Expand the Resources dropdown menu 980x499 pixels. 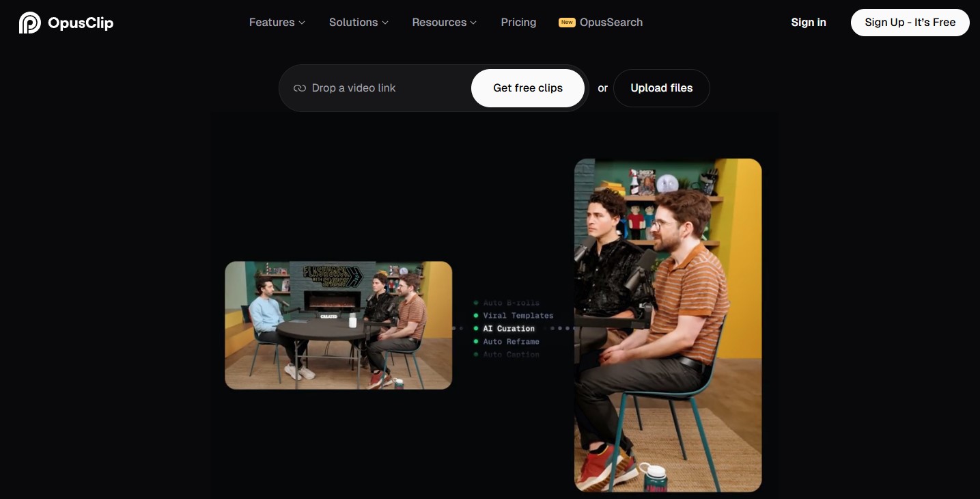444,23
